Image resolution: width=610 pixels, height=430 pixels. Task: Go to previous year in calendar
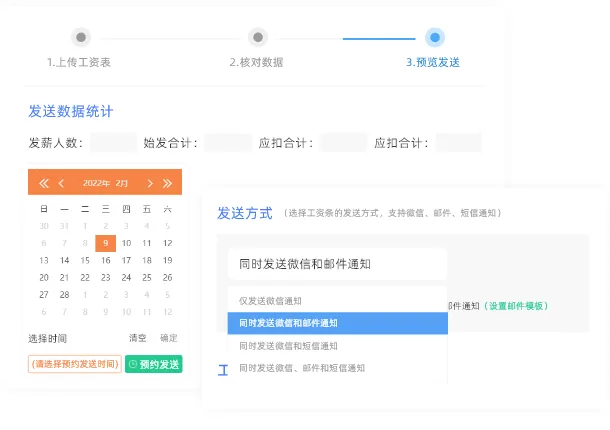pos(44,183)
